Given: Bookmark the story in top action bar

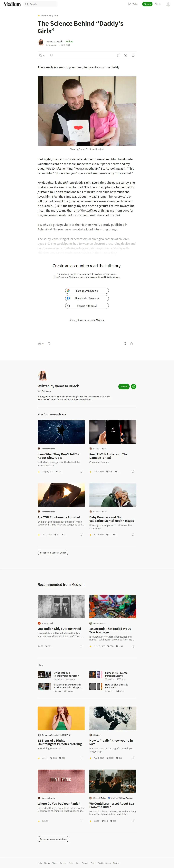Looking at the screenshot, I should (x=118, y=55).
